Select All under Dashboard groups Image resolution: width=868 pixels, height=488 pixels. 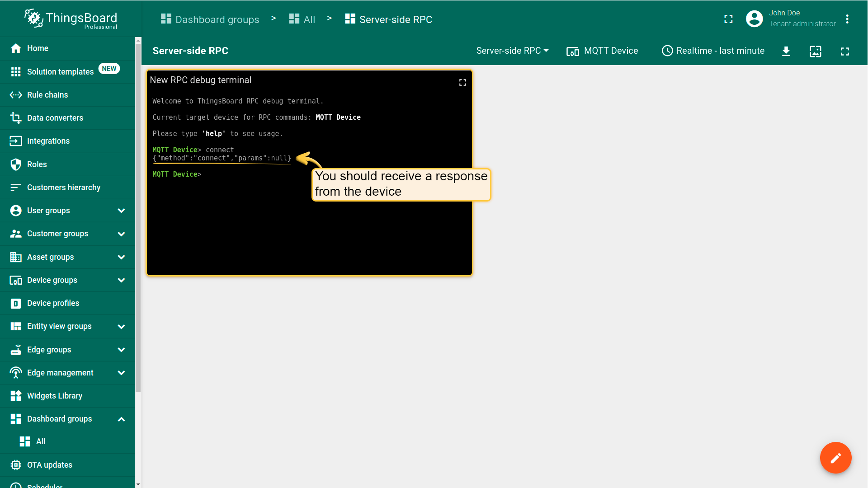pyautogui.click(x=67, y=441)
